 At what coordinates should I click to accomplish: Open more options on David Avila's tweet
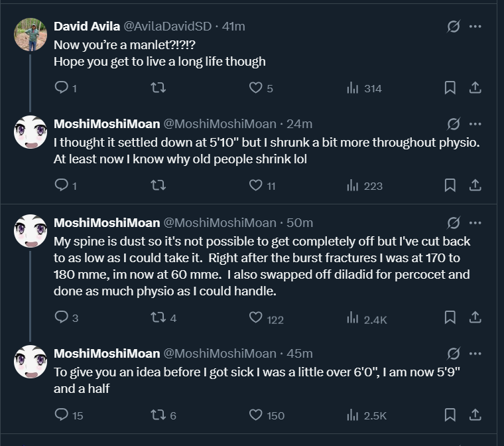click(x=475, y=27)
